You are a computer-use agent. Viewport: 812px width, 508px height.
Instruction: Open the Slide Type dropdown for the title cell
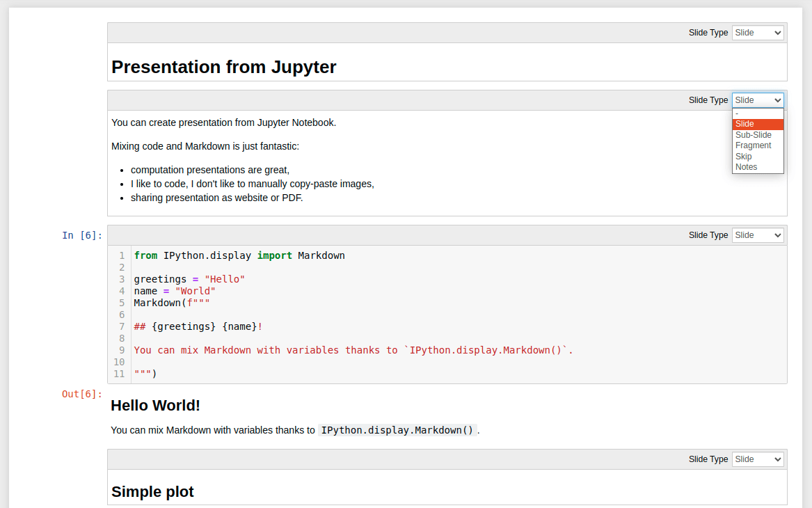[757, 32]
